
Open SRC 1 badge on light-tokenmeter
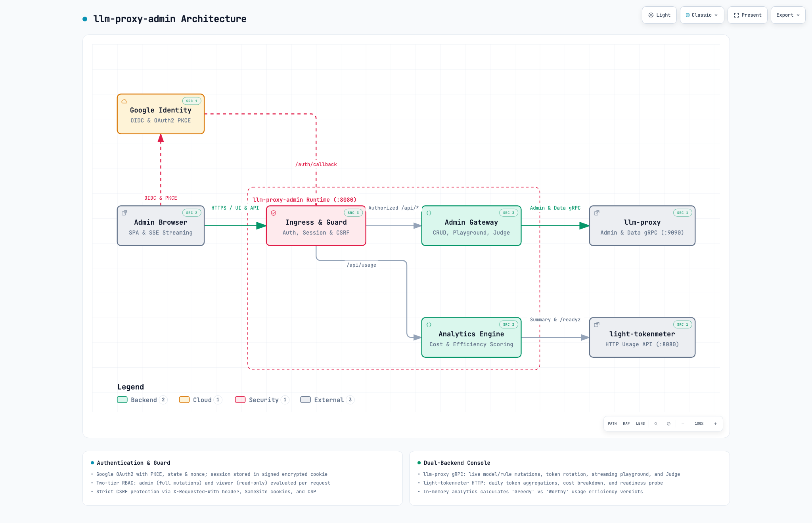[x=682, y=324]
